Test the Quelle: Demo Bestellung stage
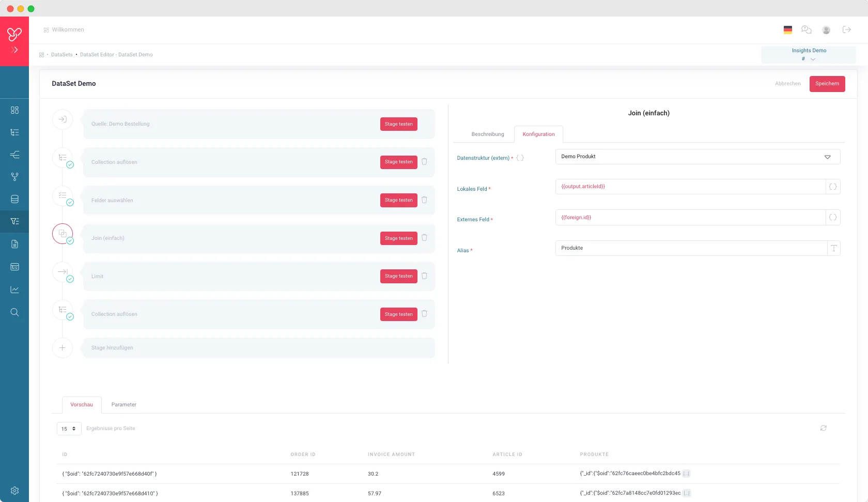The height and width of the screenshot is (502, 868). (x=399, y=124)
